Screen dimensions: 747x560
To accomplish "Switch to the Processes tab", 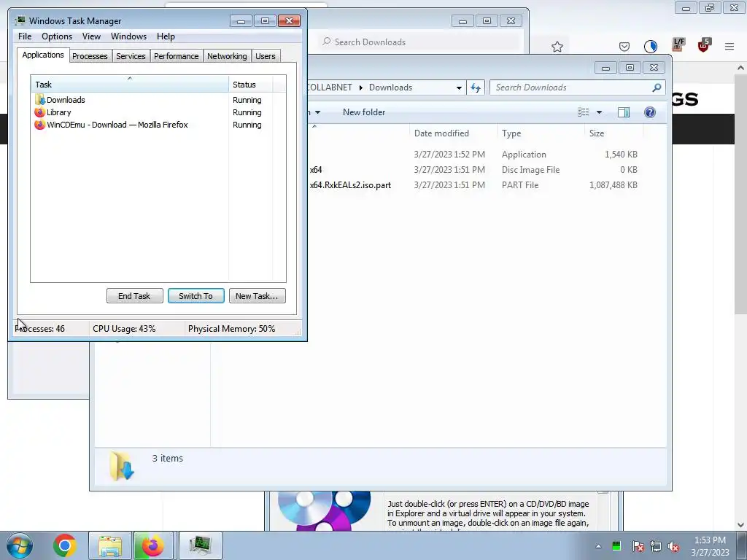I will pyautogui.click(x=90, y=56).
